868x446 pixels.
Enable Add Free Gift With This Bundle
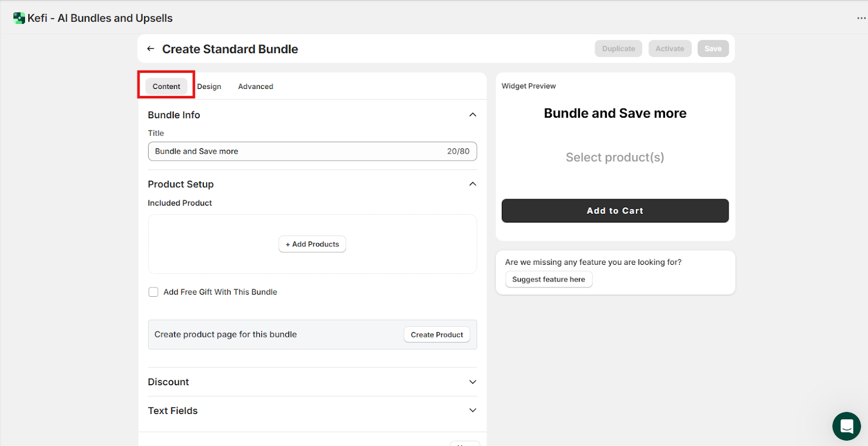(154, 292)
